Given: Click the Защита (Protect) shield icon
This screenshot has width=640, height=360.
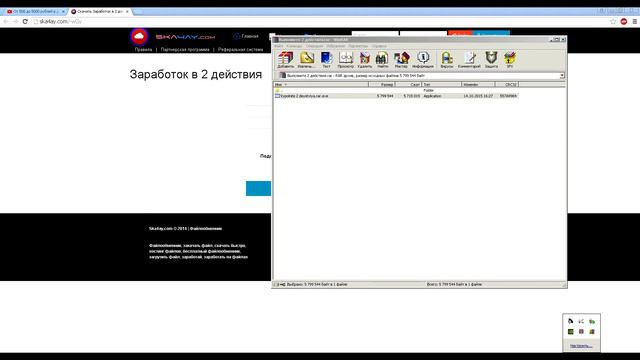Looking at the screenshot, I should 491,60.
